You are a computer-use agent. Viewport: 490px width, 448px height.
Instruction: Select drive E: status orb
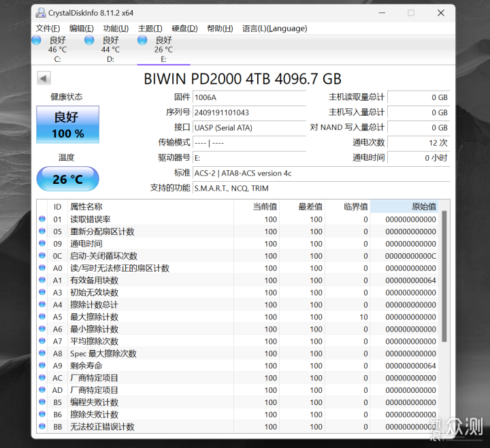click(x=142, y=40)
